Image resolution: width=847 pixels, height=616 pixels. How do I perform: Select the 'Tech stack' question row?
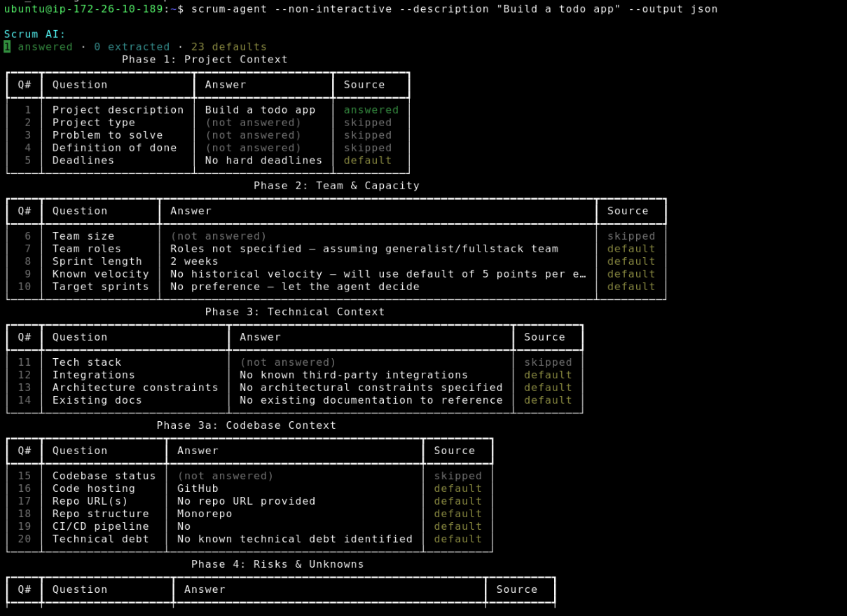click(x=294, y=362)
